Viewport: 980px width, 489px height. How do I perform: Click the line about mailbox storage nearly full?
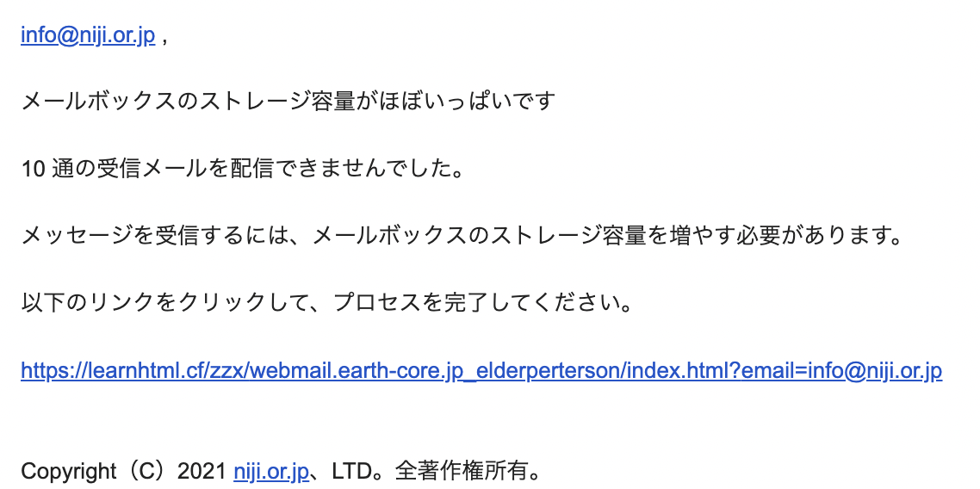(x=288, y=101)
